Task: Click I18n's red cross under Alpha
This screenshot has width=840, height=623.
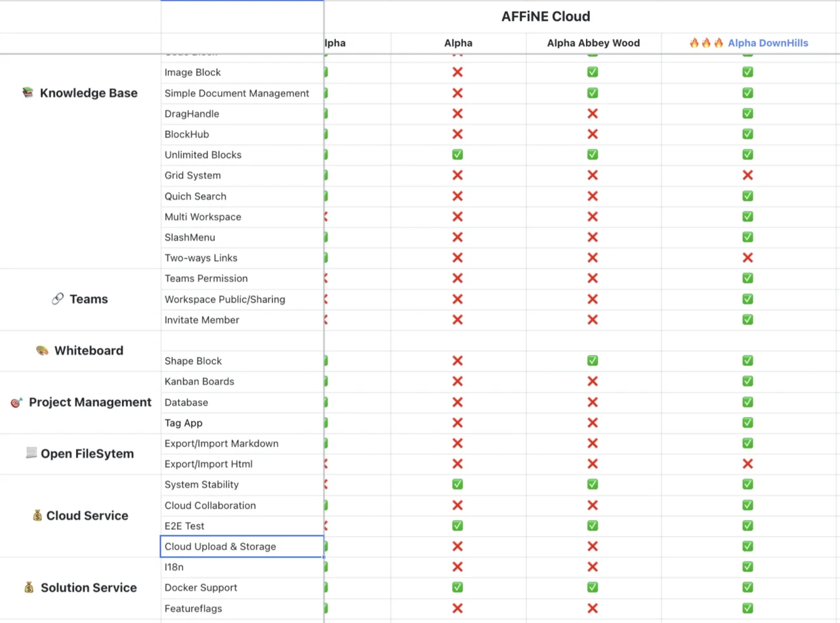Action: (x=457, y=567)
